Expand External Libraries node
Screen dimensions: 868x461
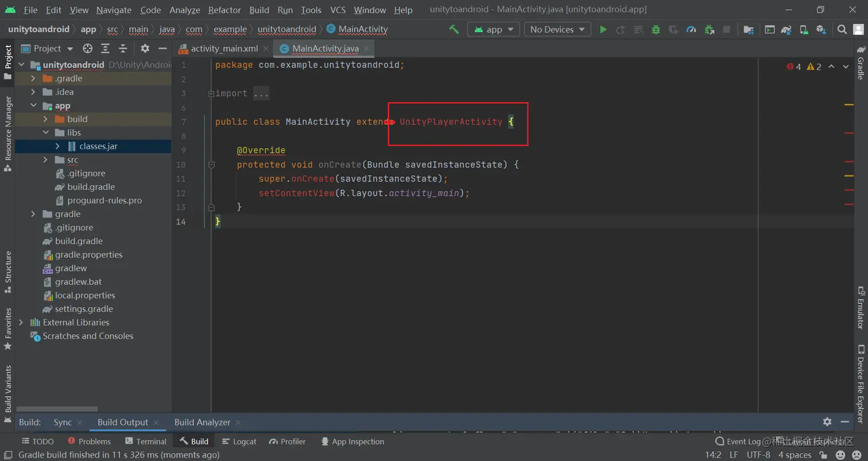(21, 323)
